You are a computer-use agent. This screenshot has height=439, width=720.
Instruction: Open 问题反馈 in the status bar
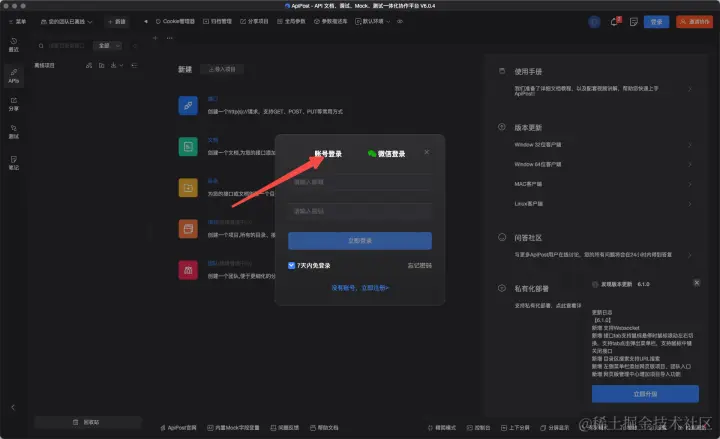[285, 428]
